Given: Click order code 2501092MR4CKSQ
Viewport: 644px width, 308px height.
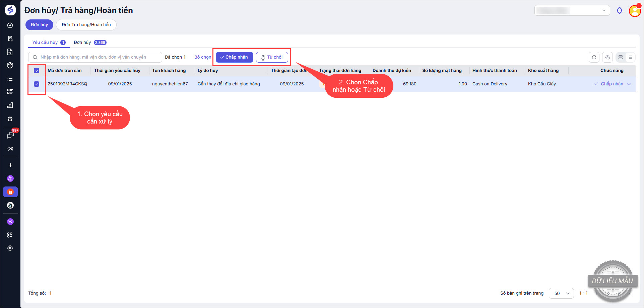Looking at the screenshot, I should pos(67,84).
